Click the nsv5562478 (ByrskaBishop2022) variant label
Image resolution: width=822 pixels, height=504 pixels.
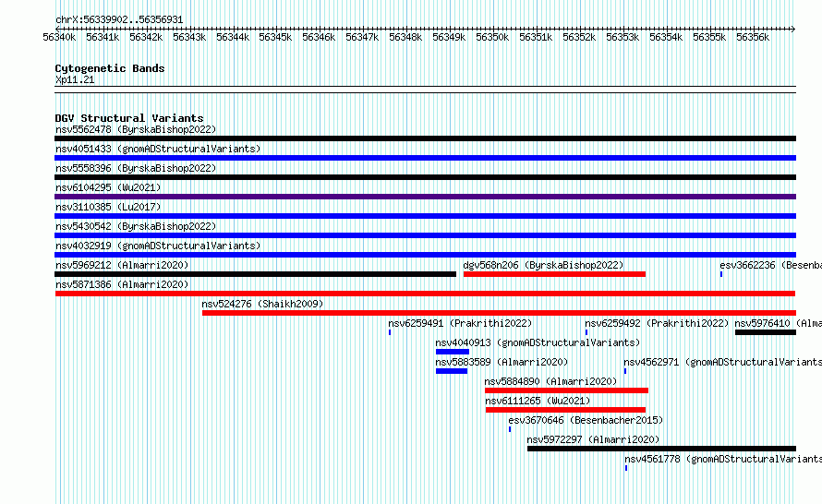point(136,129)
